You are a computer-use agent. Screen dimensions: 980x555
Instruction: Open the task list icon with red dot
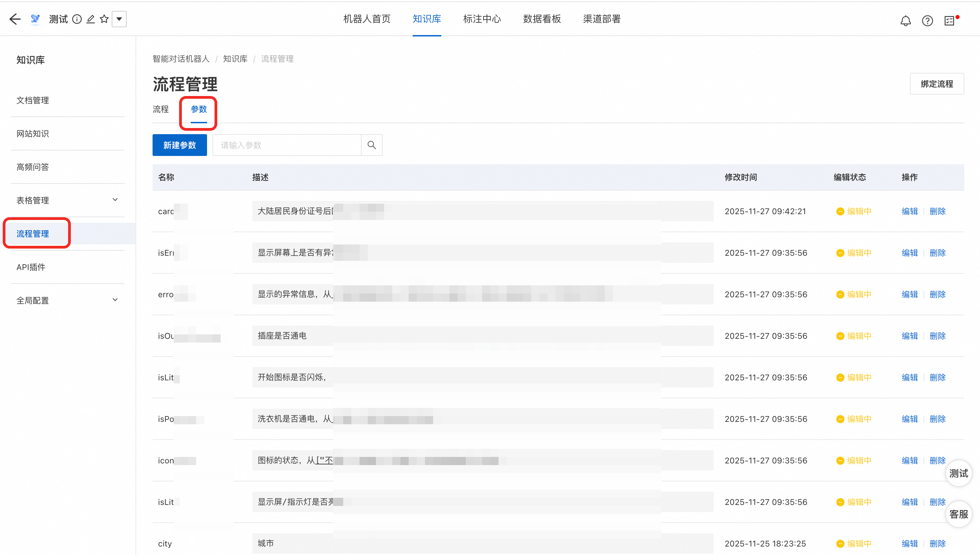[x=949, y=20]
